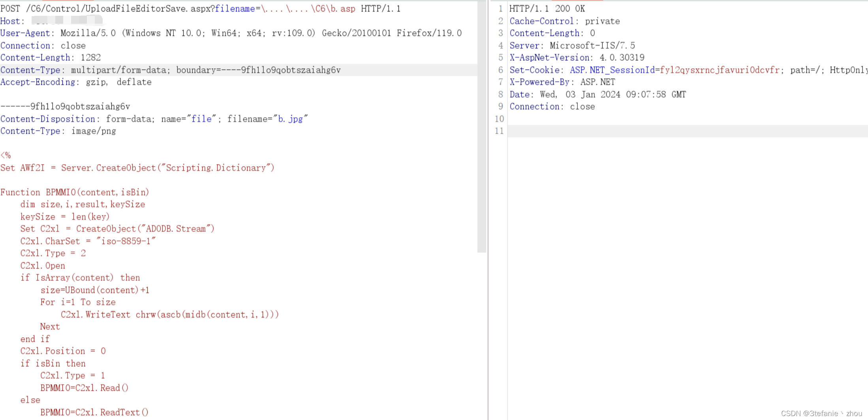This screenshot has width=868, height=420.
Task: Click the request pane vertical scrollbar
Action: pyautogui.click(x=481, y=127)
